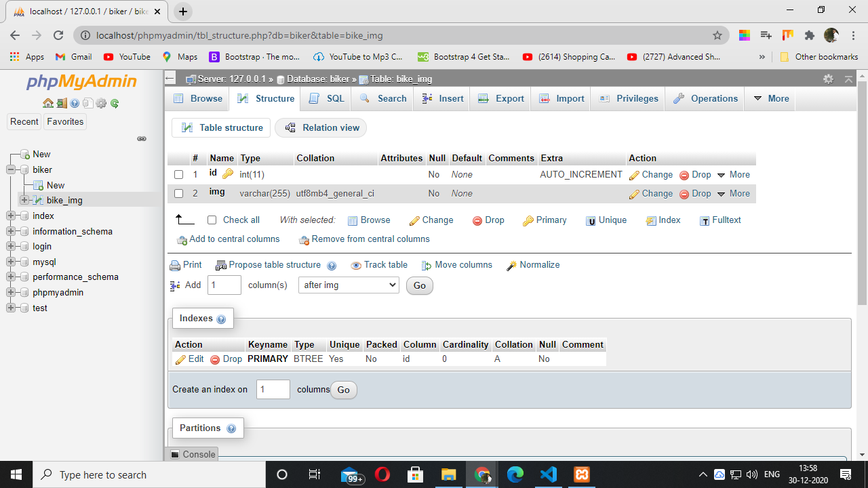Open Opera browser from taskbar
This screenshot has width=868, height=488.
[x=382, y=474]
